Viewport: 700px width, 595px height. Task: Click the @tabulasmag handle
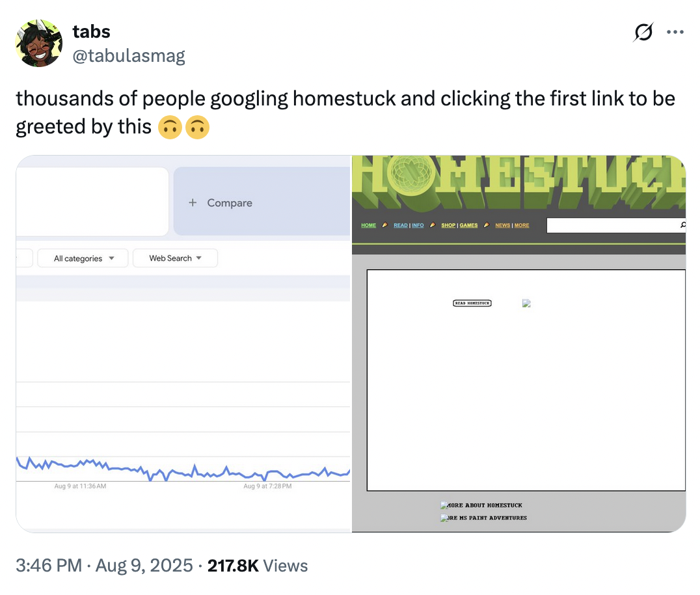pyautogui.click(x=129, y=56)
